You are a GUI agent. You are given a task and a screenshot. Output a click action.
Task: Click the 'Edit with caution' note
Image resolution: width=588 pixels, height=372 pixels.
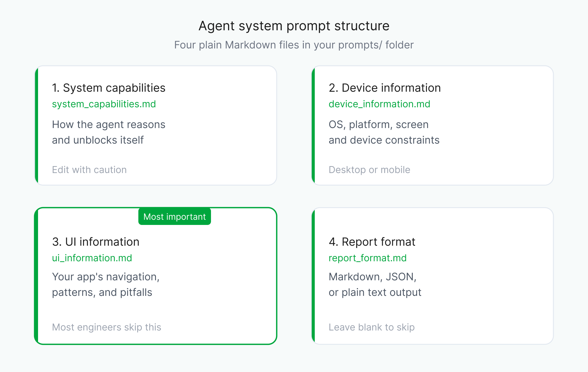tap(89, 170)
